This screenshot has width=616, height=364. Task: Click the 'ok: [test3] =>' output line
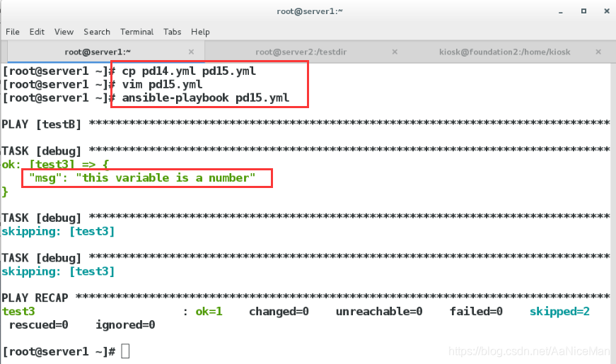tap(55, 165)
